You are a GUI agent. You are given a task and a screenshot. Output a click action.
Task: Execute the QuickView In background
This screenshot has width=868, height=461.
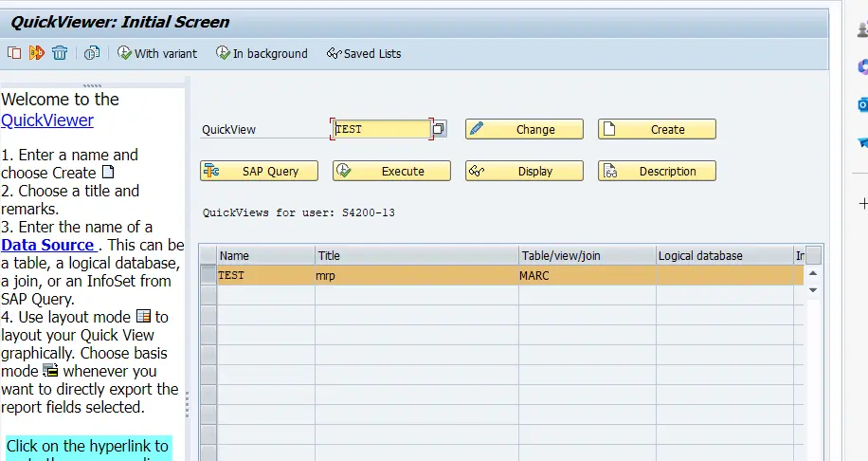click(x=262, y=54)
